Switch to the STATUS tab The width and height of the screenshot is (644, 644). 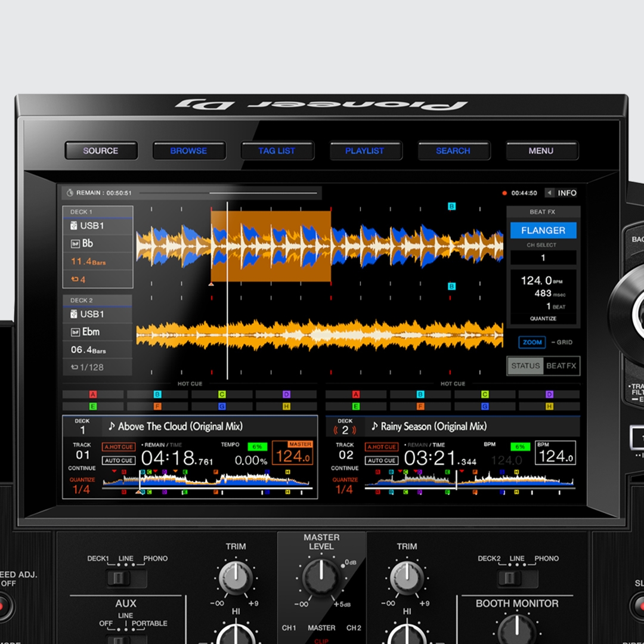pyautogui.click(x=525, y=366)
